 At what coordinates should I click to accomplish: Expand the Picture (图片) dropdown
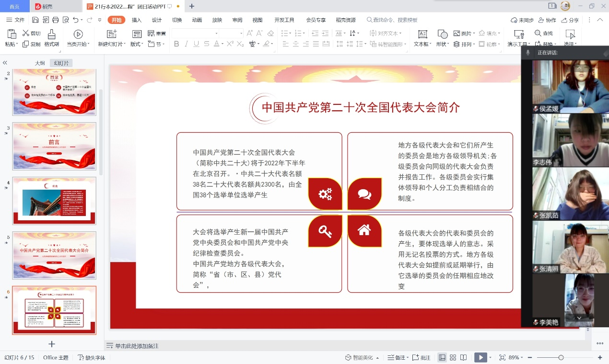[x=474, y=34]
